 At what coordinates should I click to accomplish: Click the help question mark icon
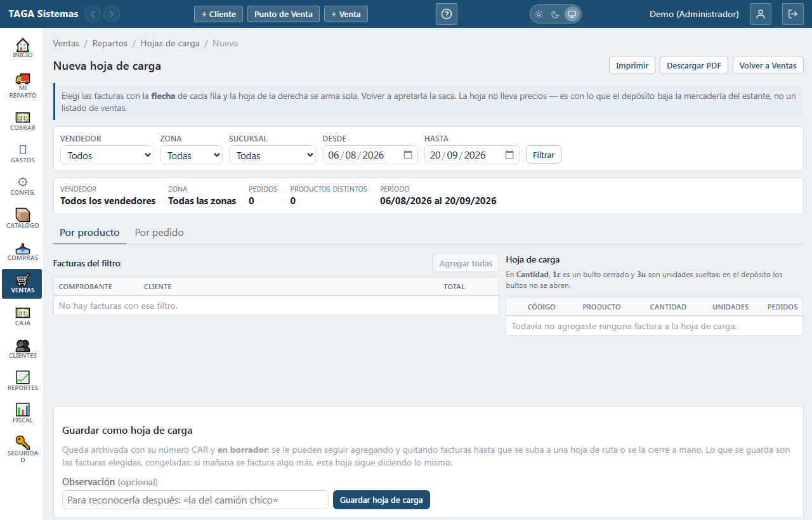coord(447,14)
